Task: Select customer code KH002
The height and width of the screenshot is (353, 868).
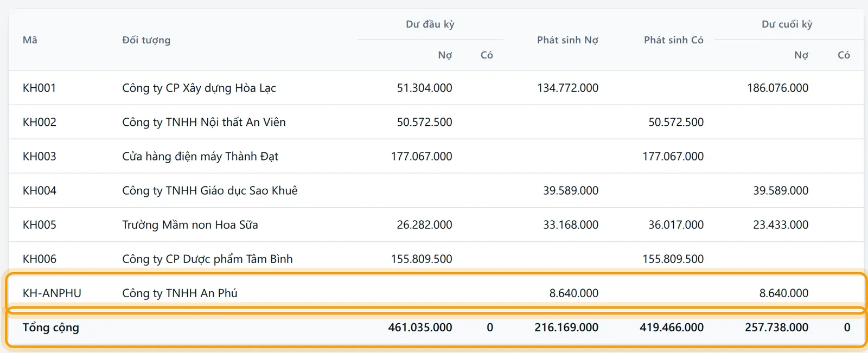Action: 39,122
